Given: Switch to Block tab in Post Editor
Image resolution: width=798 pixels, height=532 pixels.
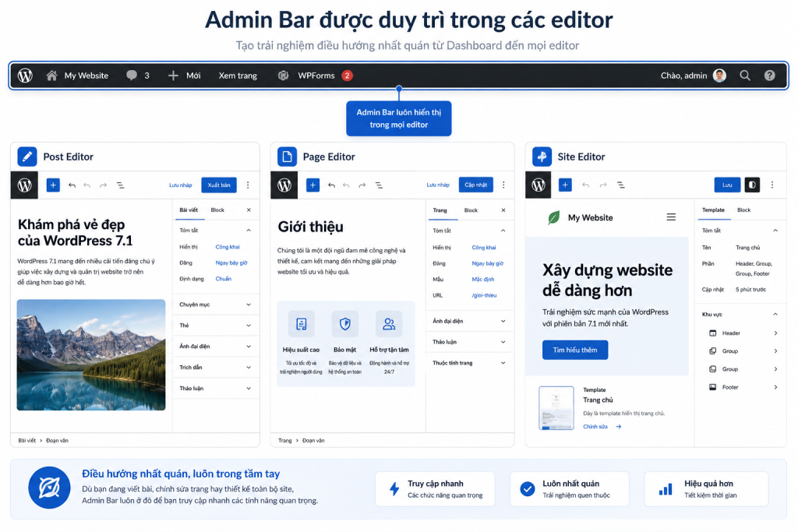Looking at the screenshot, I should tap(217, 210).
